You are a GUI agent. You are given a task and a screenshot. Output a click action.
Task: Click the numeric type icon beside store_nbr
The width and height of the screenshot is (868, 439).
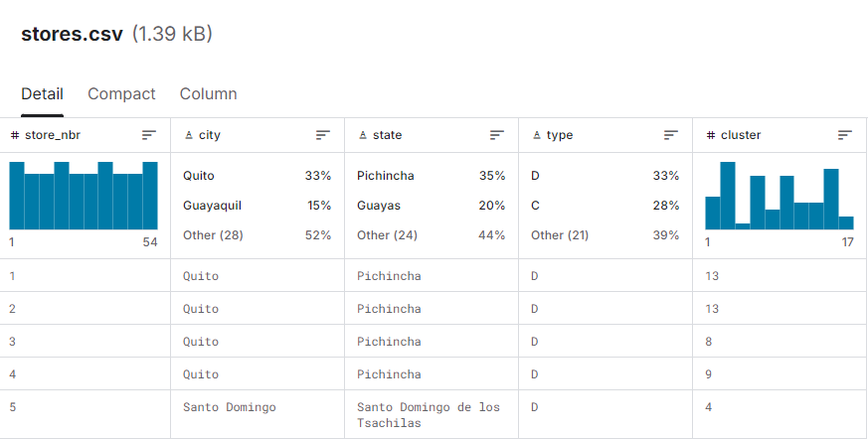pos(15,135)
